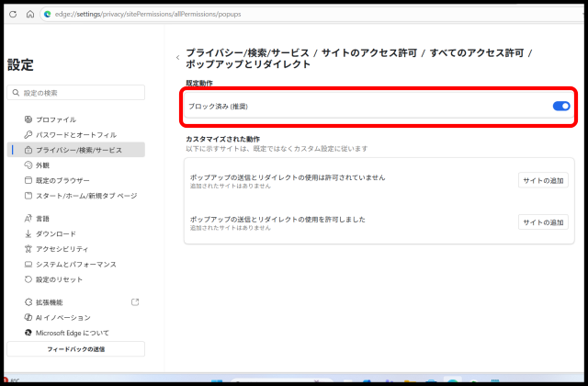
Task: Go to サイトのアクセス許可 breadcrumb link
Action: pos(369,53)
